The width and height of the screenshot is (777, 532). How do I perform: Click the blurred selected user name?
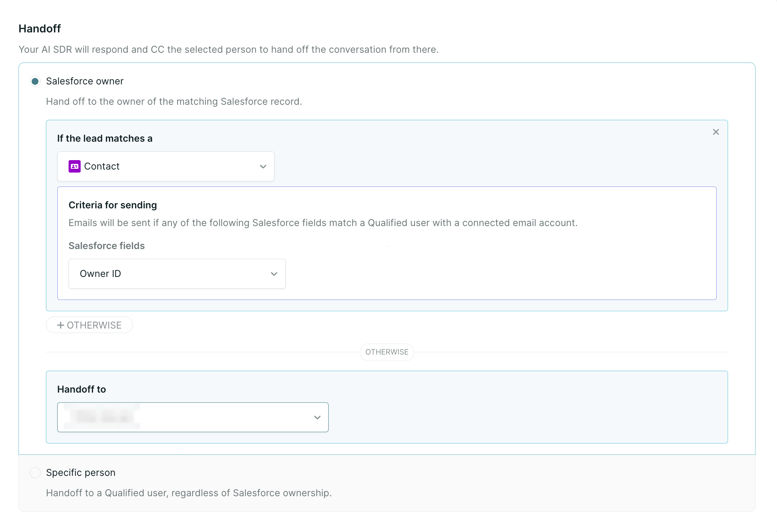pyautogui.click(x=102, y=417)
